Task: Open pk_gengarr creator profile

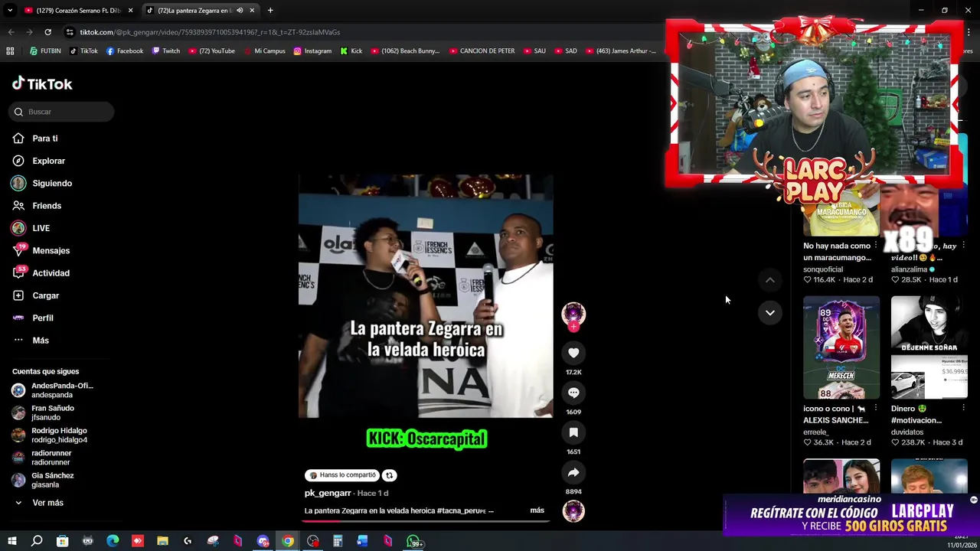Action: (x=328, y=493)
